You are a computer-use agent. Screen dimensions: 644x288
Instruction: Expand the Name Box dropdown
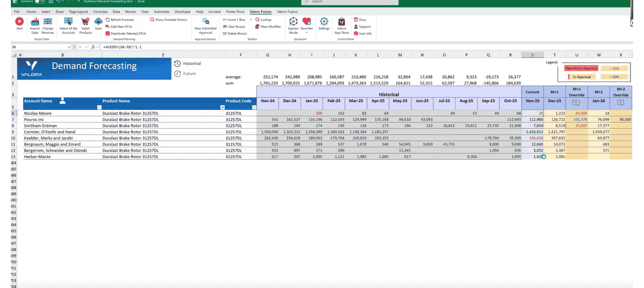[69, 47]
